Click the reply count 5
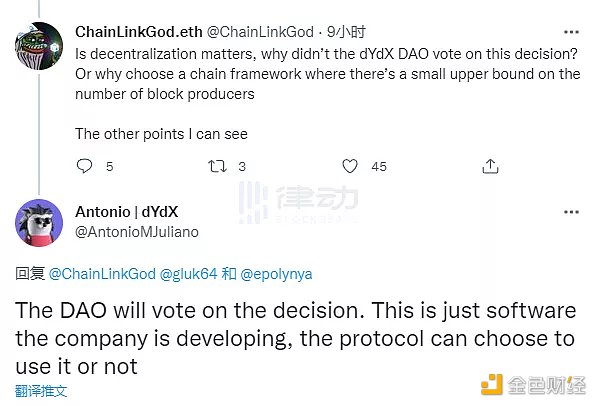597x406 pixels. (110, 166)
